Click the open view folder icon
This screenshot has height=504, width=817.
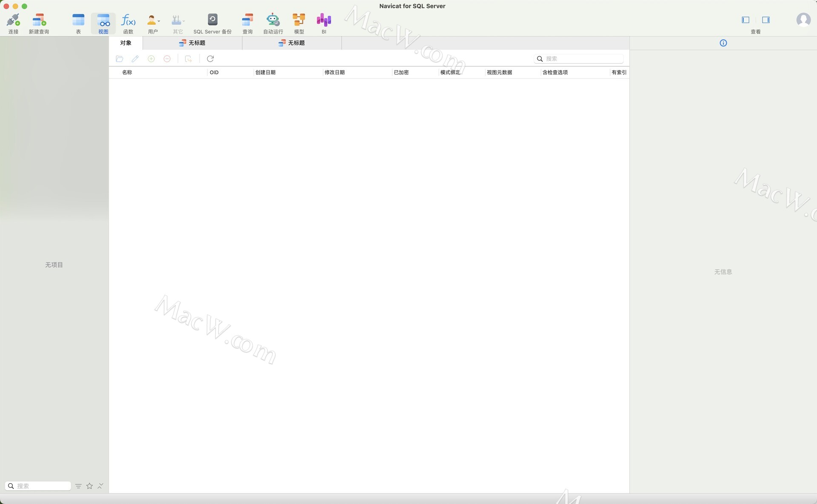(120, 59)
